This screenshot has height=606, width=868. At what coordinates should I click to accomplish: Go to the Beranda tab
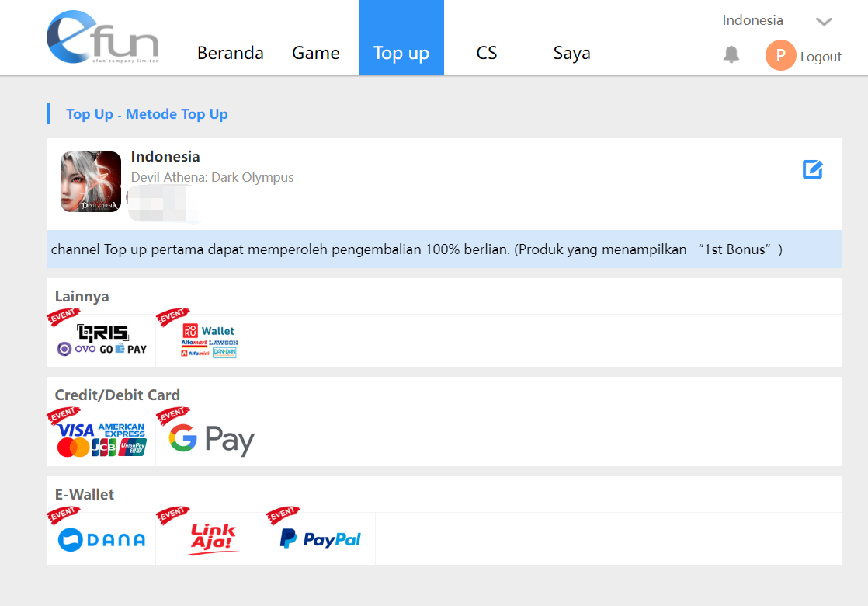pos(231,53)
